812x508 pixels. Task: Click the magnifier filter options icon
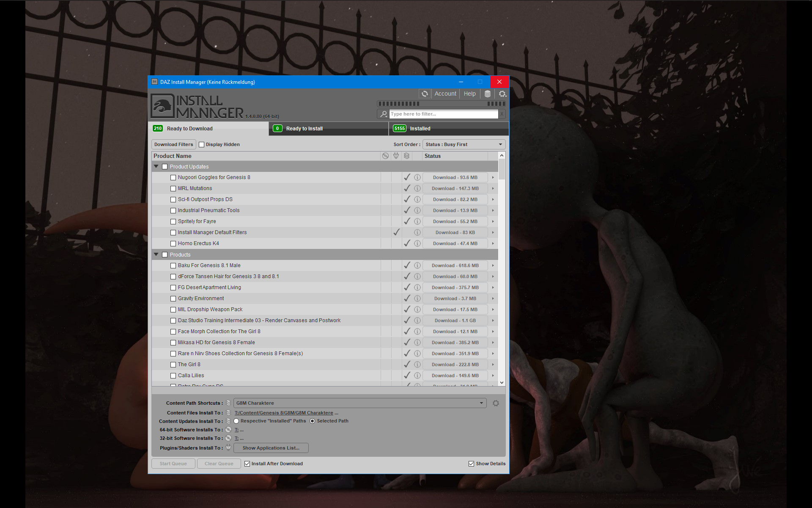(x=383, y=114)
